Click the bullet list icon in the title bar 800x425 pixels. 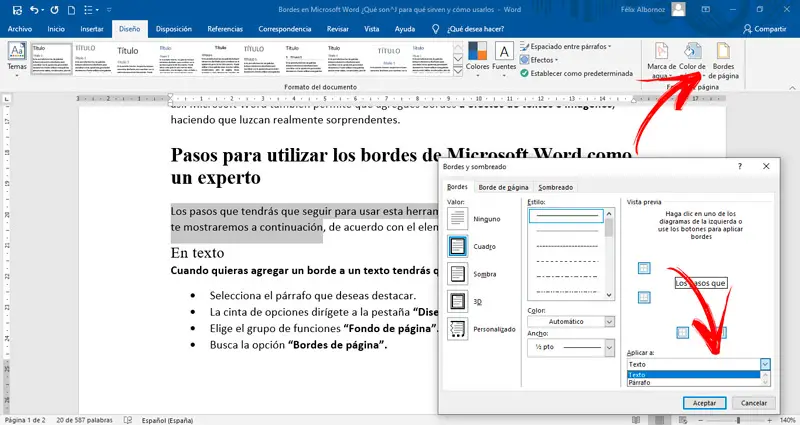pyautogui.click(x=89, y=10)
